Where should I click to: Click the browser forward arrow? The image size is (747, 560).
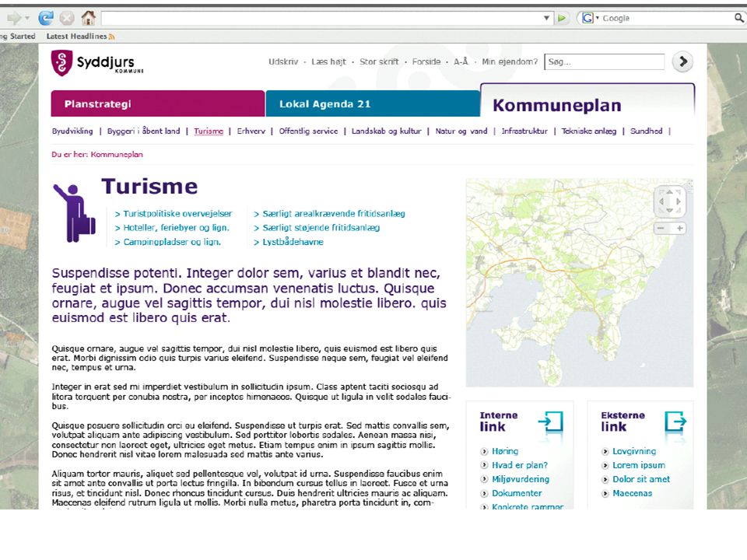tap(14, 18)
